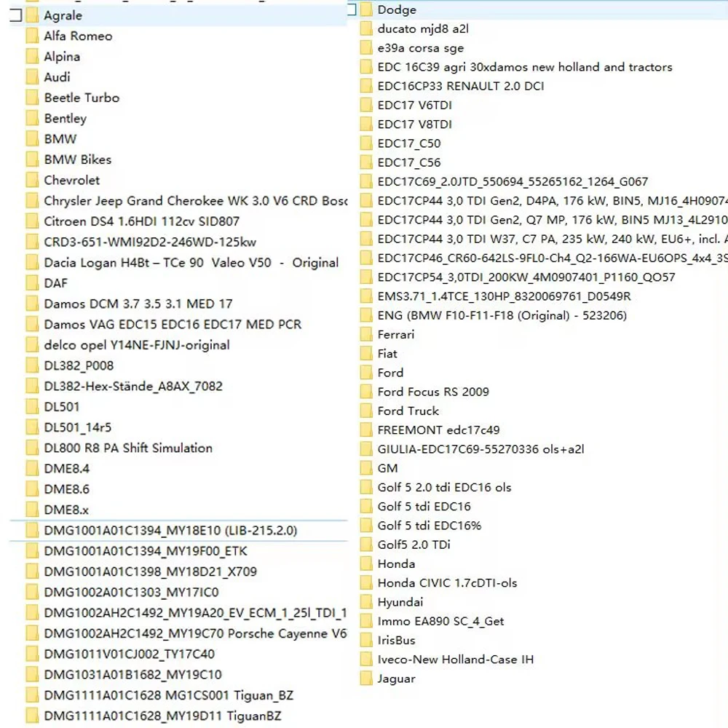Select Damos DCM 3.7 3.5 3.1 MED 17
The height and width of the screenshot is (728, 728).
coord(138,304)
